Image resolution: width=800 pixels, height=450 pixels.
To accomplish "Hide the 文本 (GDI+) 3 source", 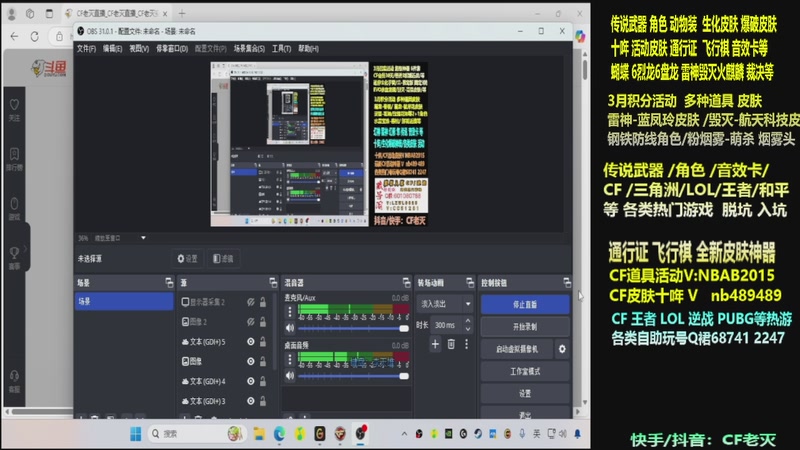I will click(251, 401).
